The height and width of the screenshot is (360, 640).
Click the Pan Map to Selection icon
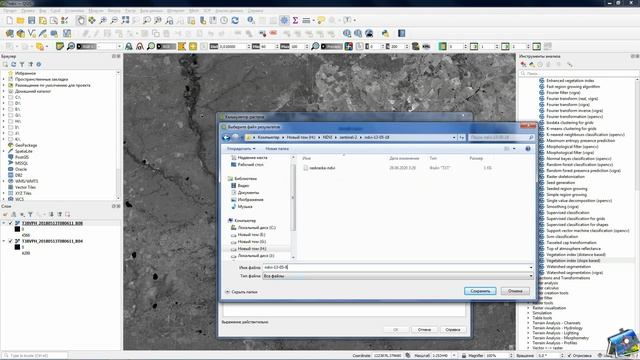(x=92, y=20)
